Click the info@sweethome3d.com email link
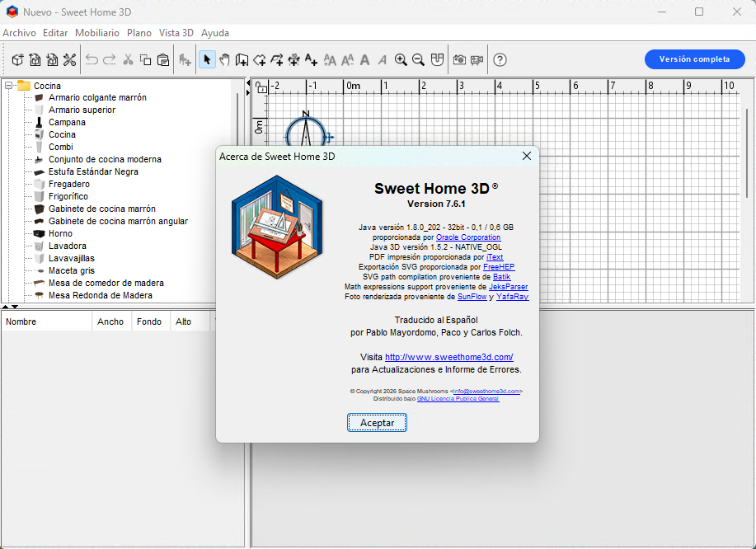Viewport: 756px width, 549px height. pos(486,392)
